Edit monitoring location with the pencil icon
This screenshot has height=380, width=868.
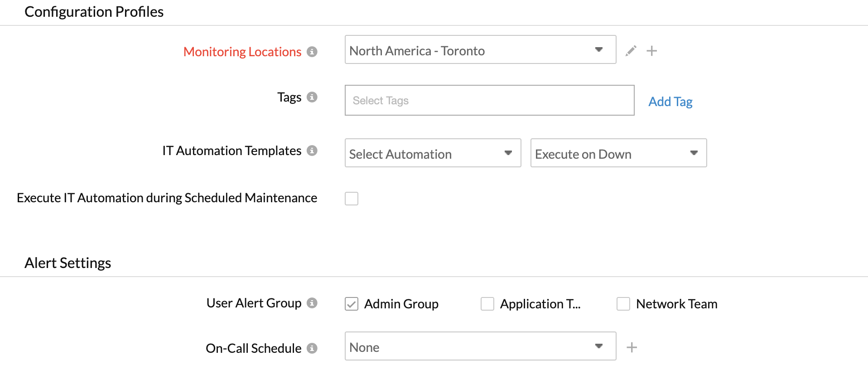(631, 51)
